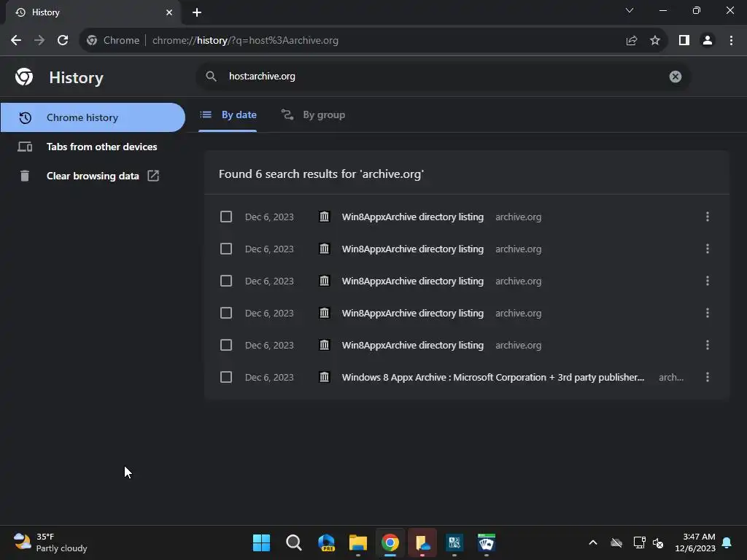747x560 pixels.
Task: Click the address bar URL
Action: click(x=245, y=41)
